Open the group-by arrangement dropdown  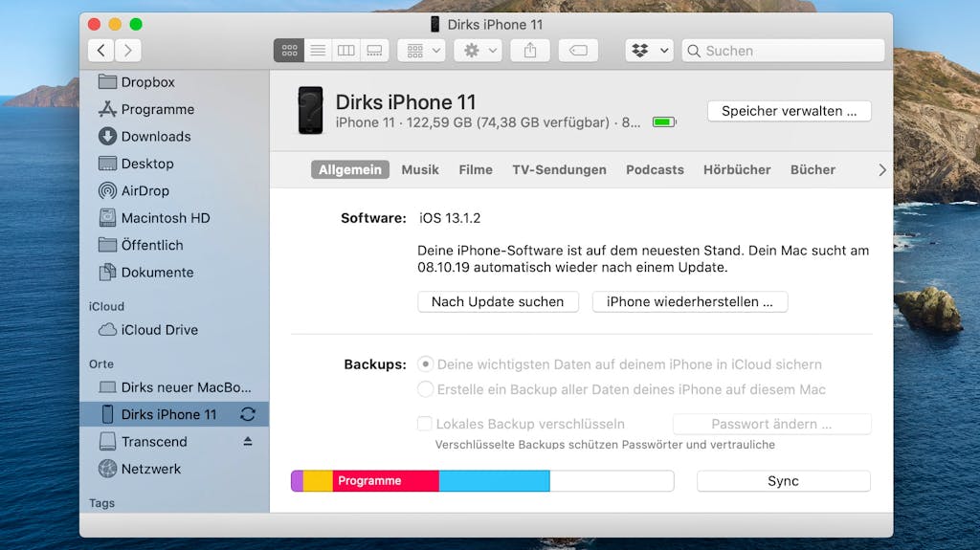pos(422,51)
